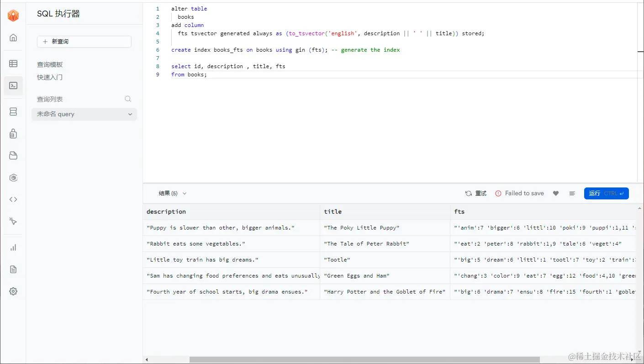The image size is (644, 364).
Task: Open the reports bar chart icon
Action: pos(13,247)
